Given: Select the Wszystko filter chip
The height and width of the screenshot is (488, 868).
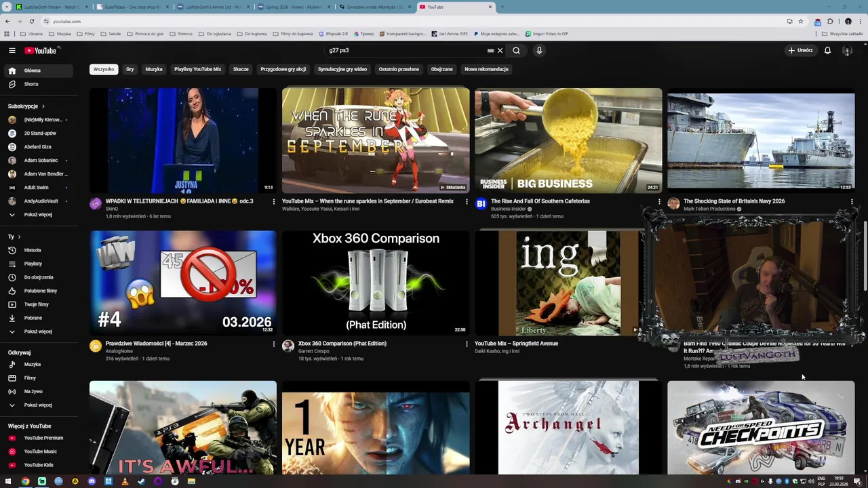Looking at the screenshot, I should [104, 69].
